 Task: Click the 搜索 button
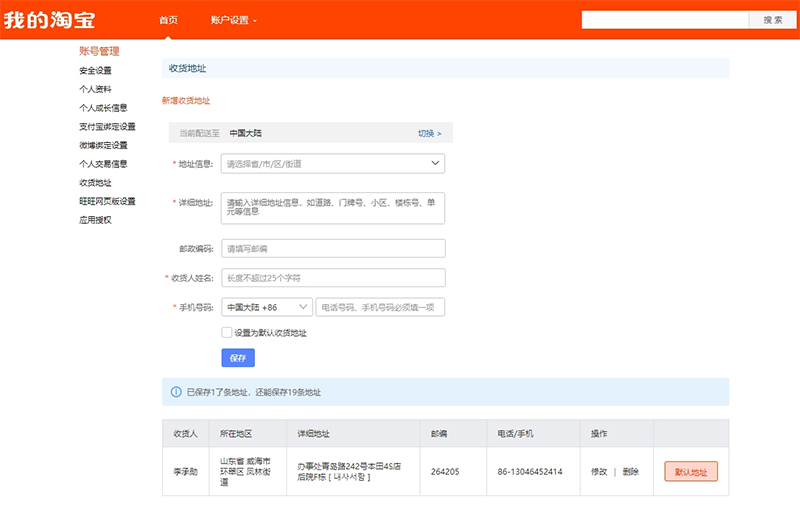(772, 20)
